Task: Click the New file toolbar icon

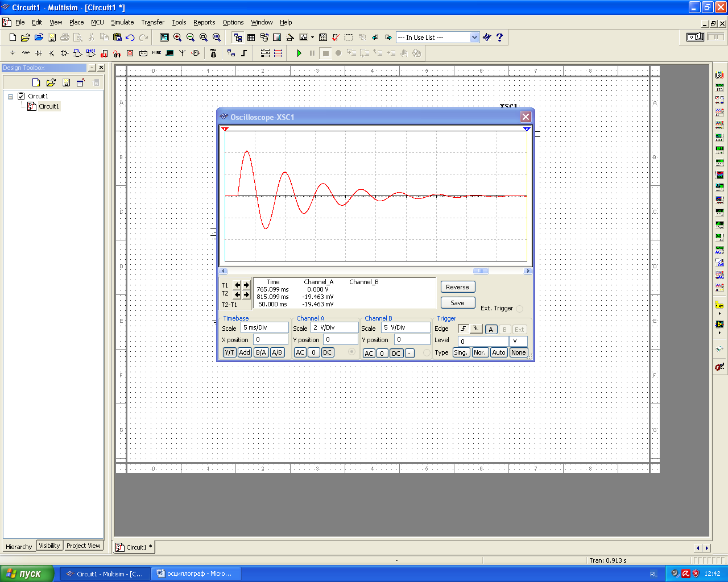Action: click(x=13, y=38)
